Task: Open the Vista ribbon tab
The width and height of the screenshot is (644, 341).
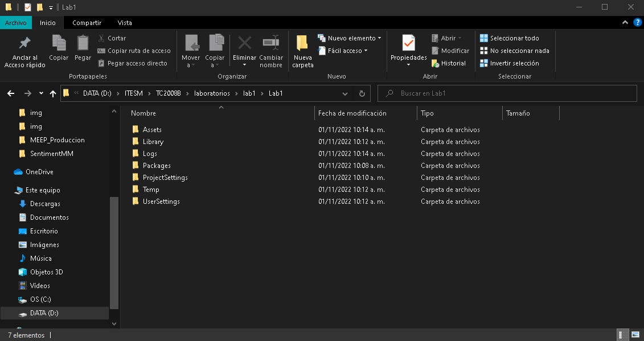Action: pyautogui.click(x=124, y=23)
